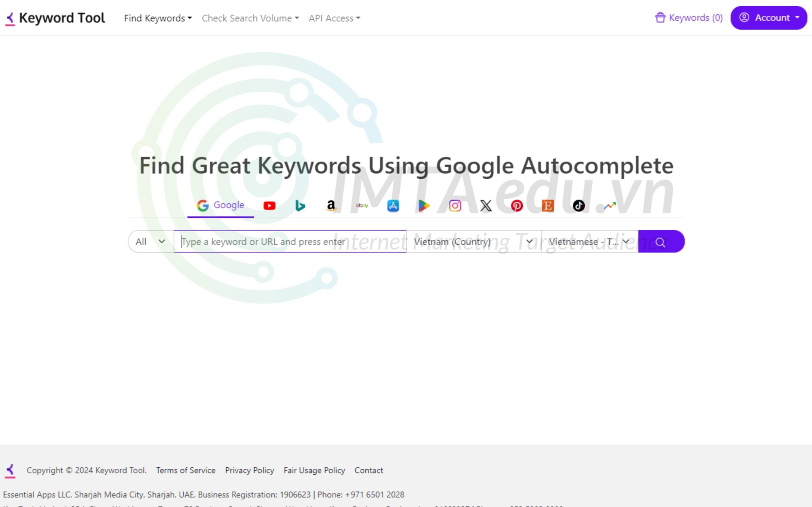This screenshot has height=507, width=812.
Task: Select the Pinterest platform icon
Action: tap(516, 206)
